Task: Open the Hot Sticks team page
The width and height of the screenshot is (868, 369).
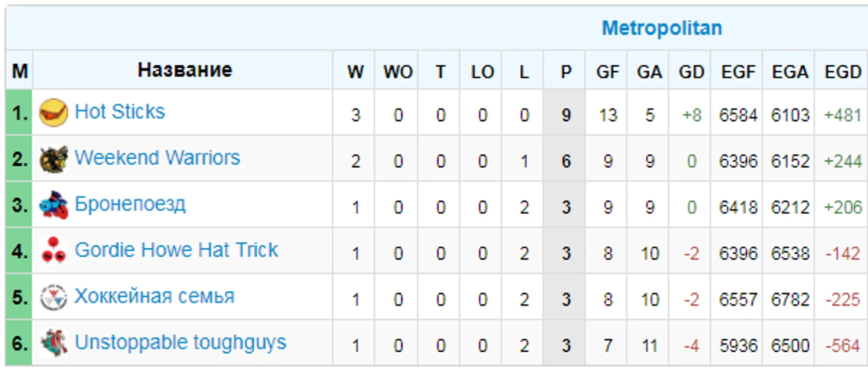Action: coord(120,112)
